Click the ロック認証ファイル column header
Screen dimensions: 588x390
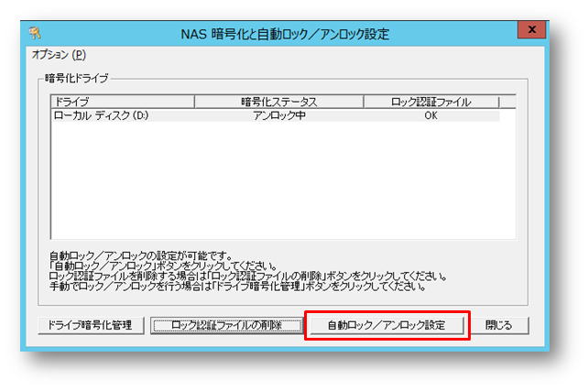(431, 102)
